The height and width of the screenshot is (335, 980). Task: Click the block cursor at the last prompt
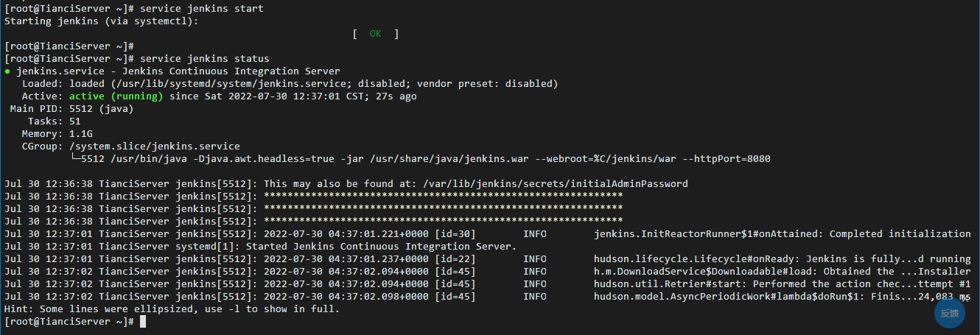[x=143, y=322]
